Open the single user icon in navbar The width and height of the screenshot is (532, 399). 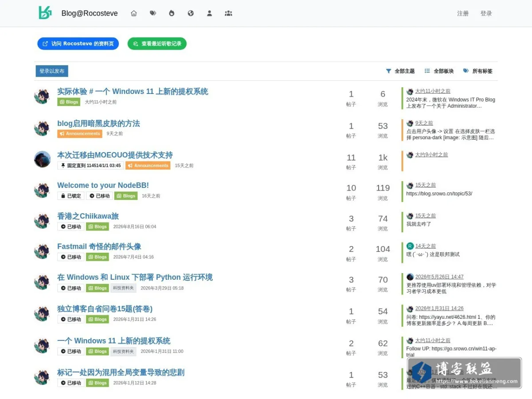209,13
